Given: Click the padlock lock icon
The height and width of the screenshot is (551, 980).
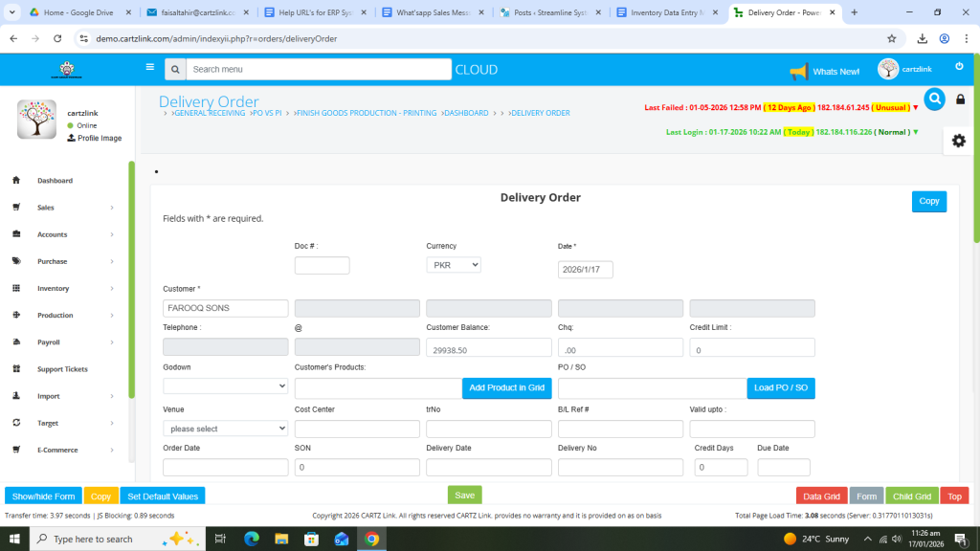Looking at the screenshot, I should [961, 99].
